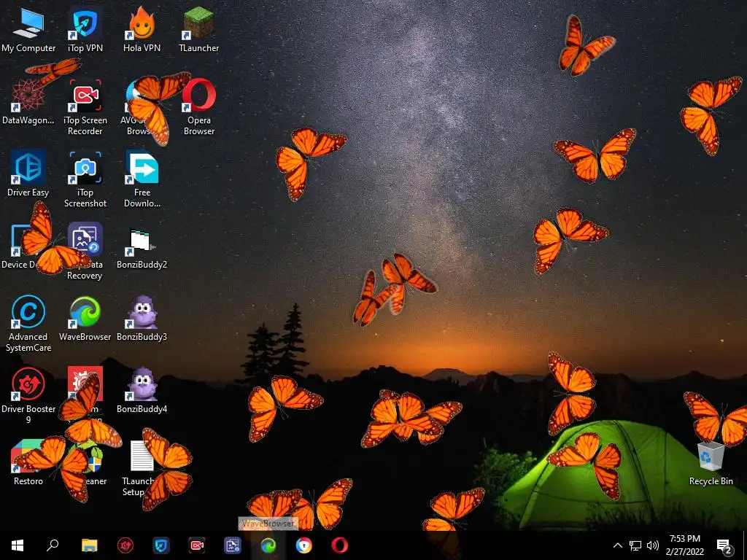Click the Hola VPN flame icon
The height and width of the screenshot is (560, 747).
click(142, 23)
